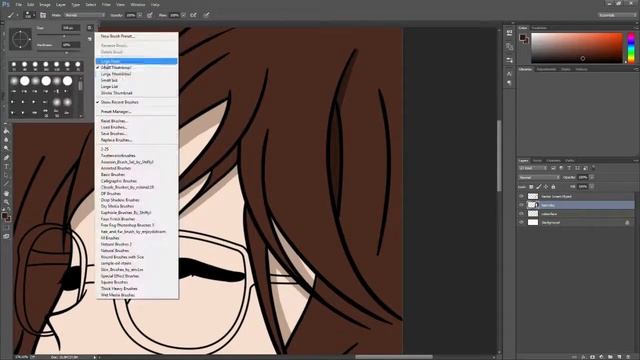Open the Paragraph collapsed panel icon
The width and height of the screenshot is (640, 360).
pos(509,83)
